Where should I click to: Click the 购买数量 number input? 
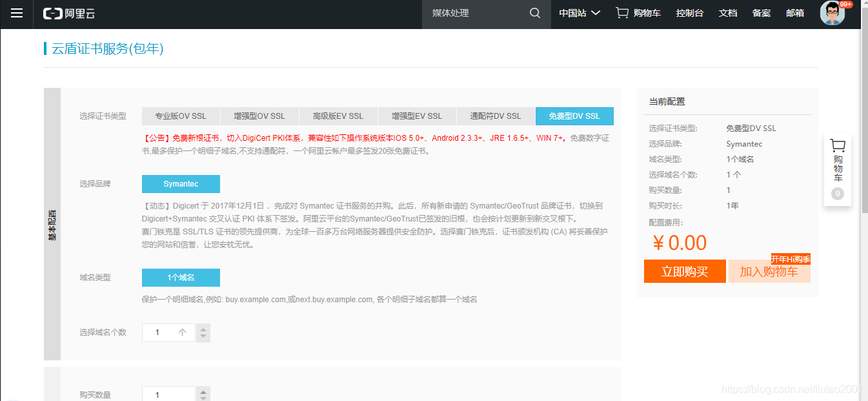168,395
